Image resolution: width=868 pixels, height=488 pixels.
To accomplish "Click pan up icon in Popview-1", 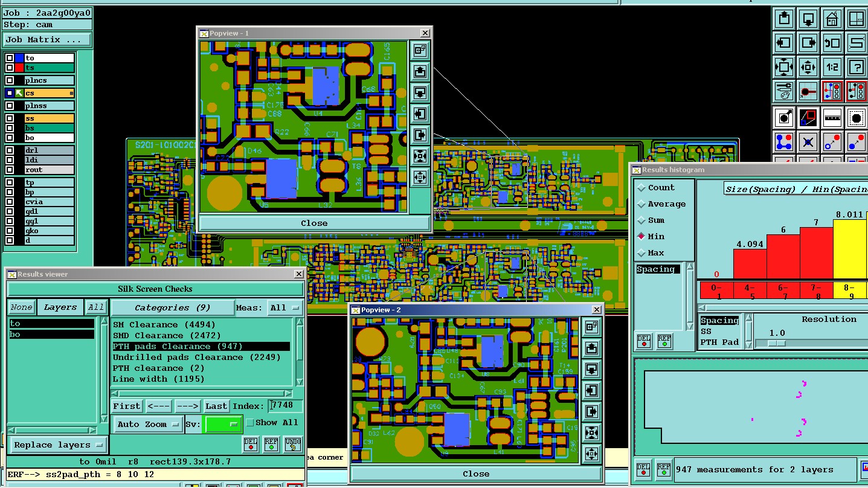I will coord(420,72).
